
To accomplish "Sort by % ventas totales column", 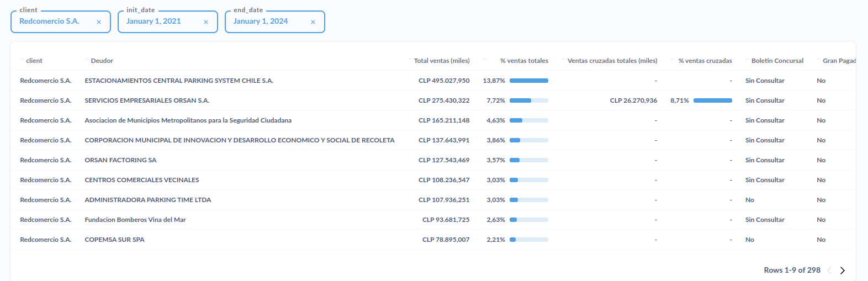I will click(524, 61).
